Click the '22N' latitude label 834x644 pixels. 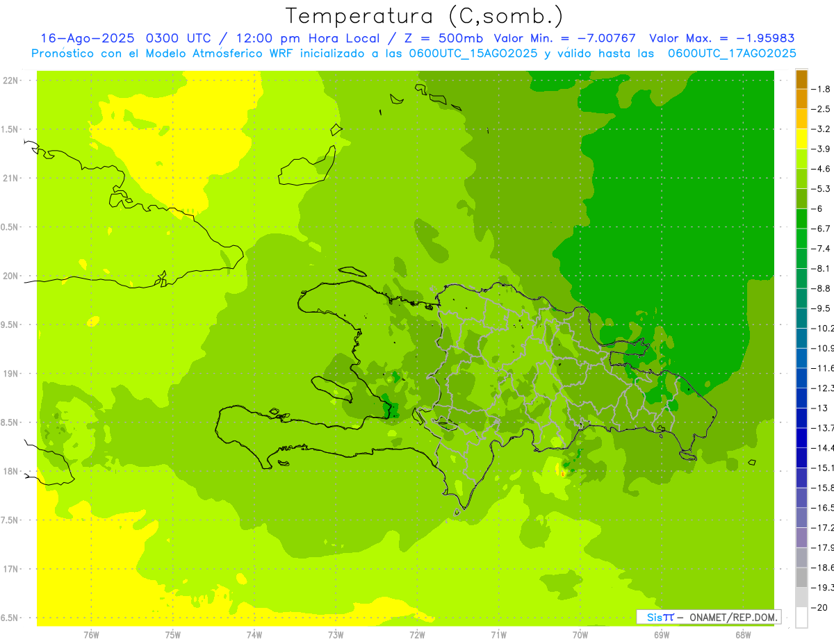click(x=10, y=81)
